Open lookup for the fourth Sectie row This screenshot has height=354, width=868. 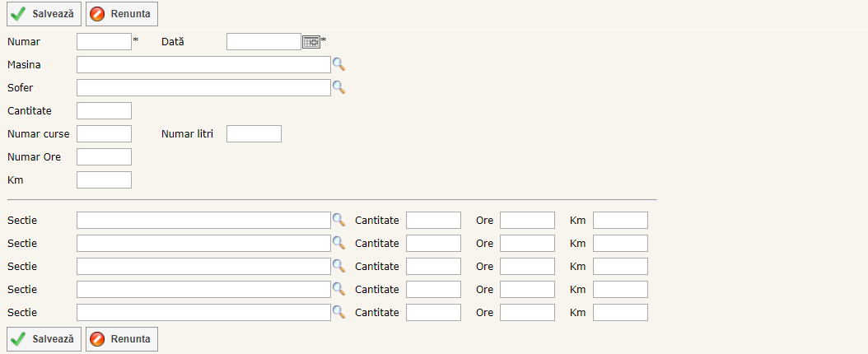[x=338, y=290]
